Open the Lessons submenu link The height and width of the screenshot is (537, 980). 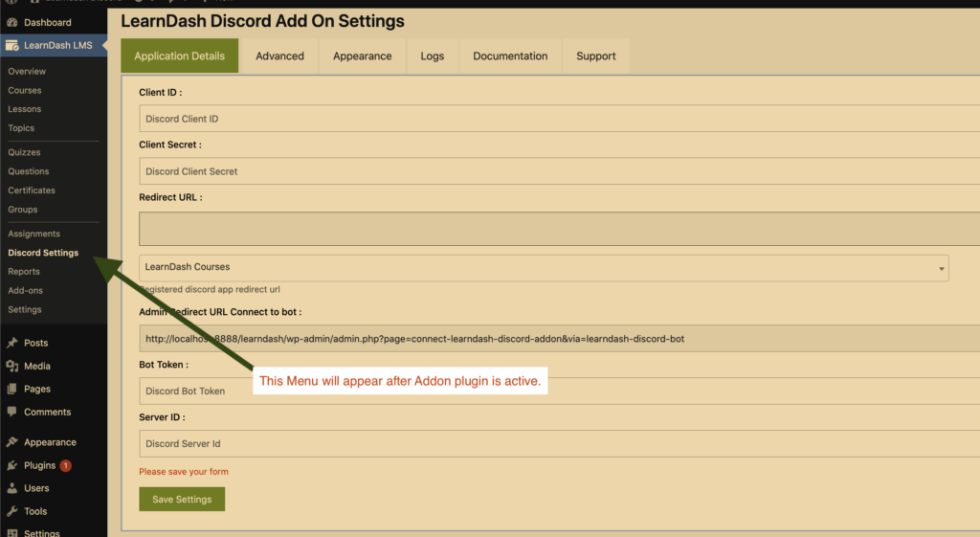(x=24, y=109)
